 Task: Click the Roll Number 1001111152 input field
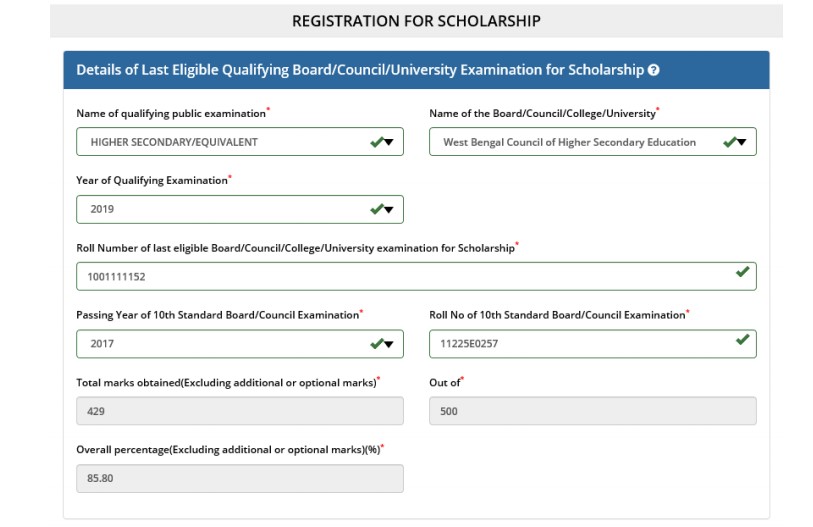coord(400,276)
